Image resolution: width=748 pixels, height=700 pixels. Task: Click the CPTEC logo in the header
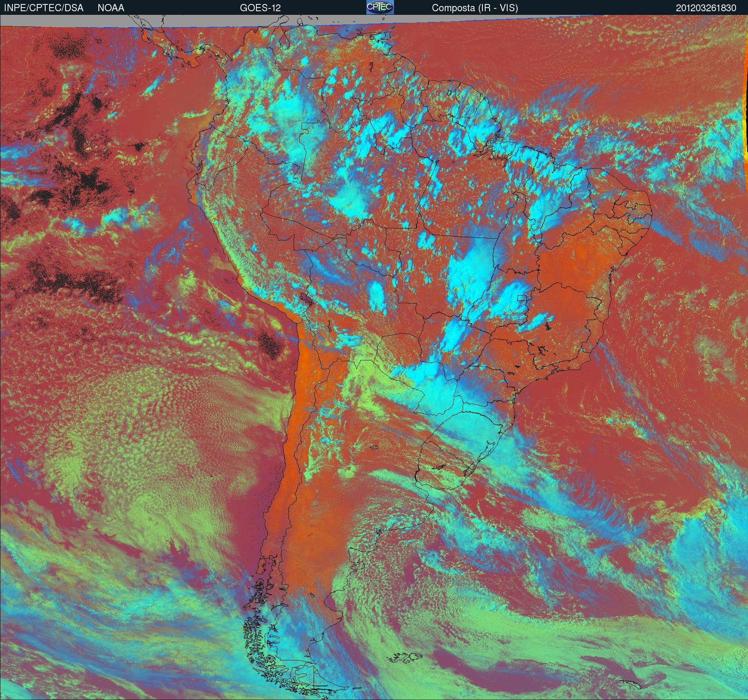click(x=380, y=7)
